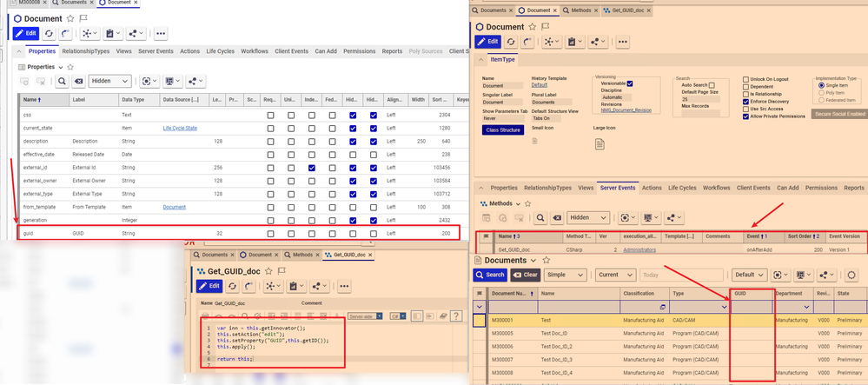Open the Hidden dropdown in Properties toolbar
Image resolution: width=868 pixels, height=385 pixels.
109,81
